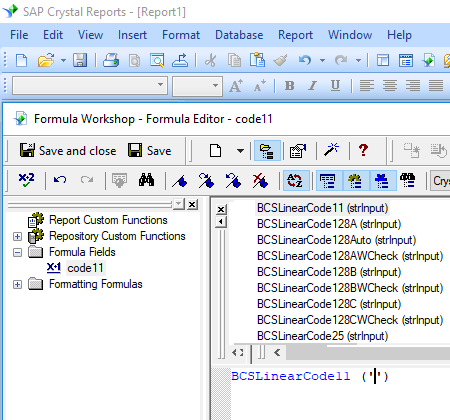This screenshot has height=420, width=450.
Task: Click inside the formula text editor area
Action: 340,393
